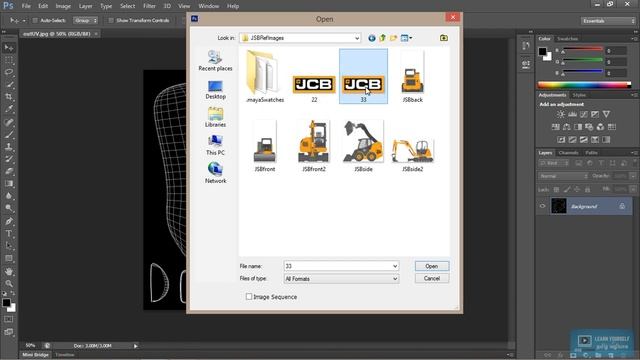This screenshot has height=360, width=640.
Task: Toggle lock all in Layers panel
Action: [x=587, y=189]
